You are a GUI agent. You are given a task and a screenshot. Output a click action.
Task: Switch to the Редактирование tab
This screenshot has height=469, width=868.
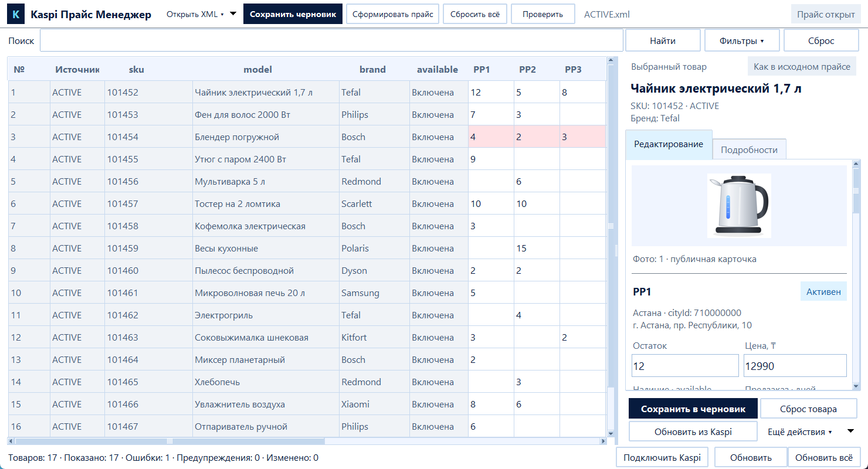pos(669,145)
